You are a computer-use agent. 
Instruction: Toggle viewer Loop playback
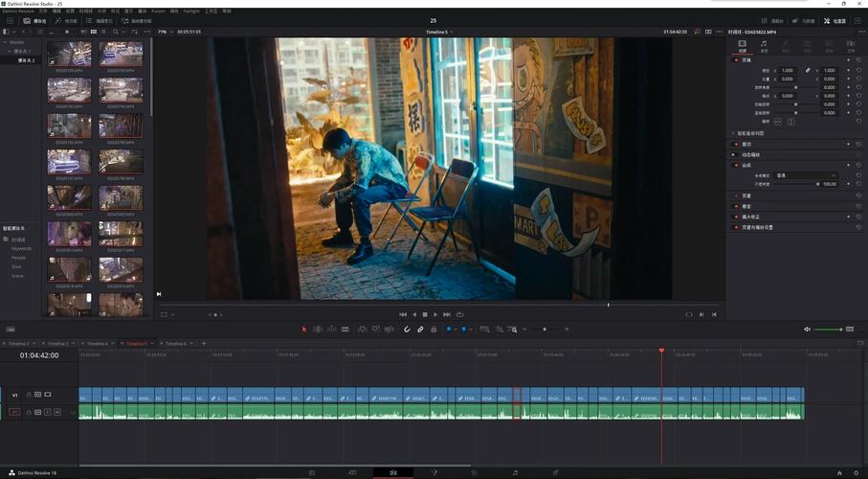click(459, 314)
